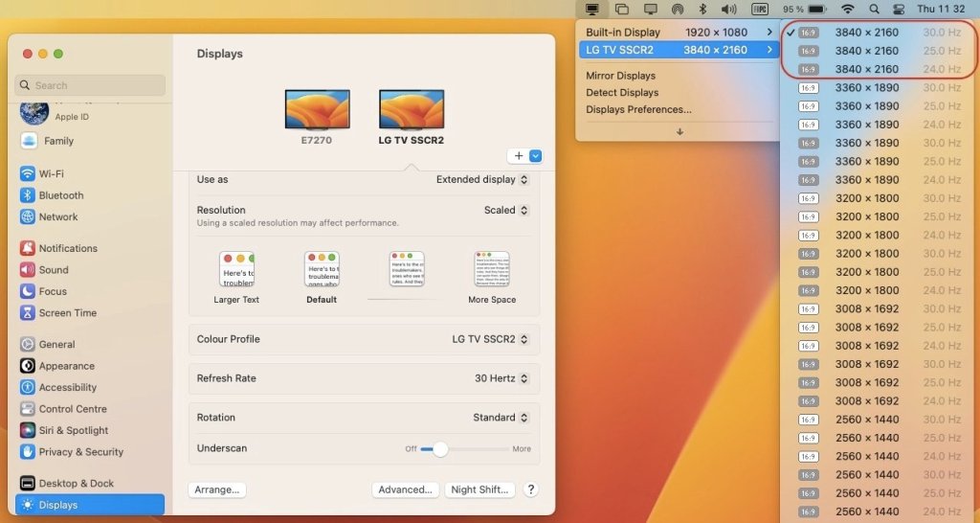Open the Advanced display settings button
Viewport: 980px width, 523px height.
pos(405,489)
